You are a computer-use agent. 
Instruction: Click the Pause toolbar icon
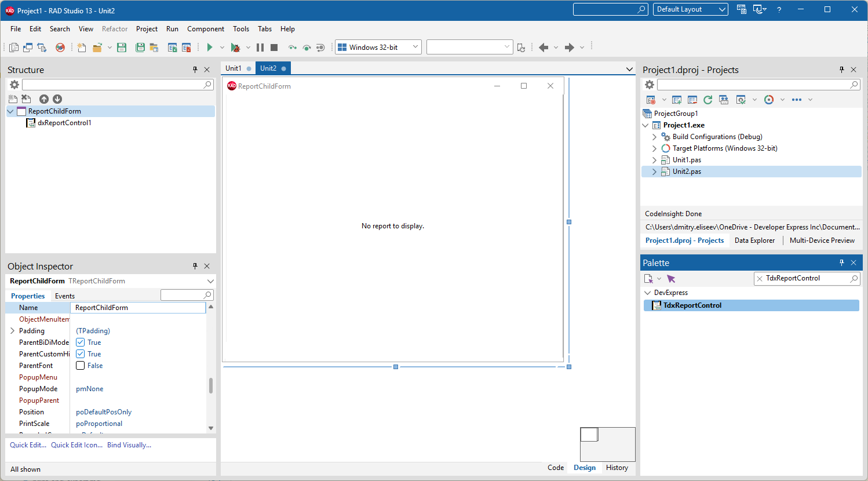(260, 48)
